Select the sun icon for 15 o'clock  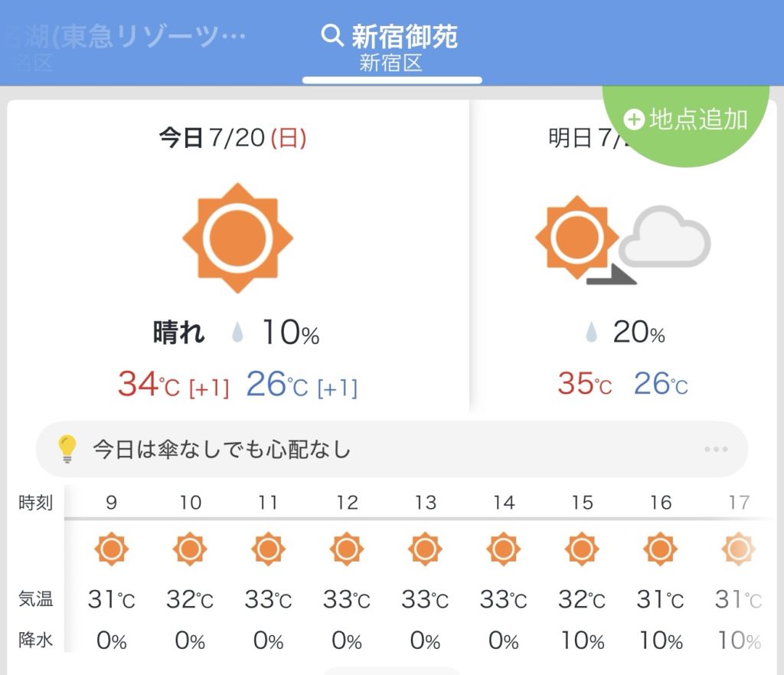click(x=582, y=549)
